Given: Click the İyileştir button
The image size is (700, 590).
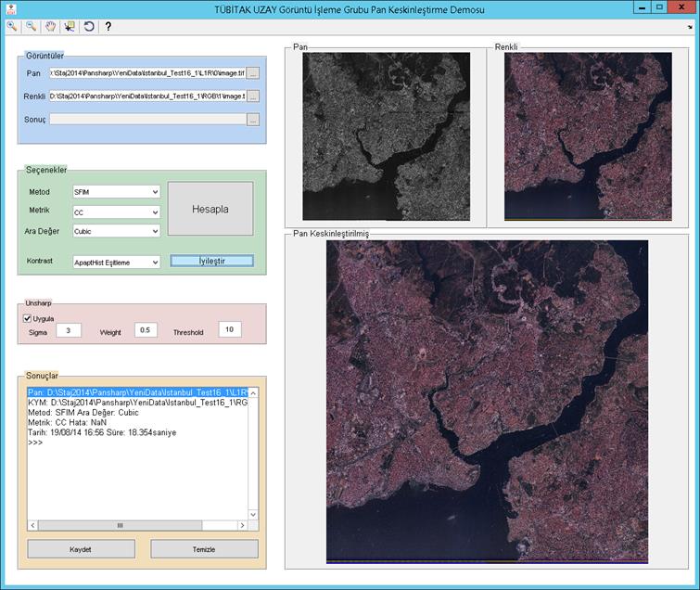Looking at the screenshot, I should tap(211, 261).
